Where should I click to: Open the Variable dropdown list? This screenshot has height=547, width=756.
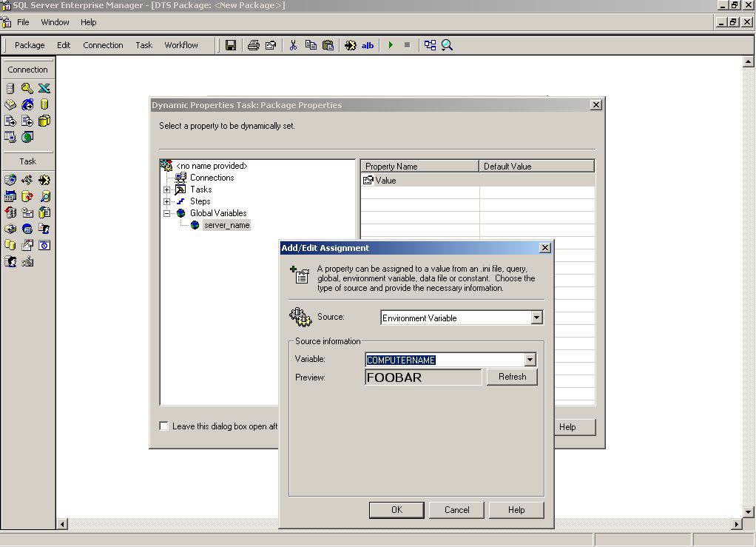(530, 359)
